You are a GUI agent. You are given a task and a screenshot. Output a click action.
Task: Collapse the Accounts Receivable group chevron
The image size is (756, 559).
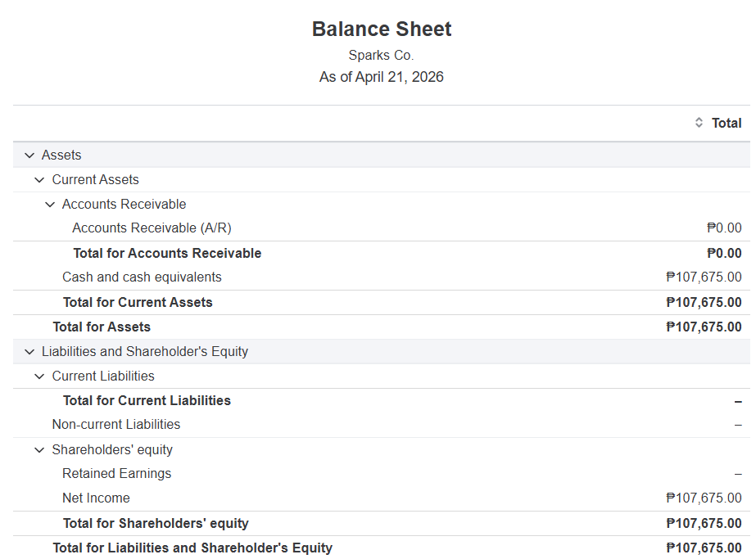50,205
